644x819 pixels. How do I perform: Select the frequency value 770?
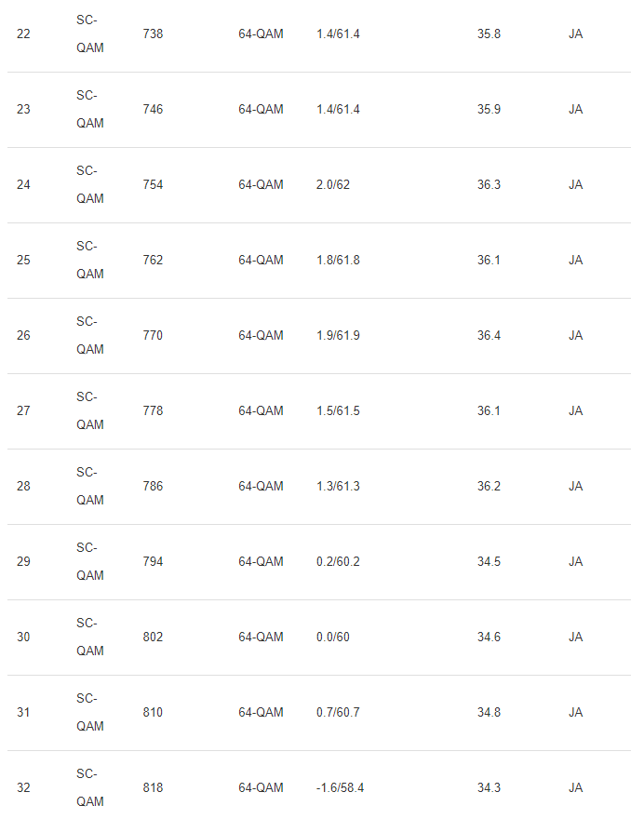[153, 336]
